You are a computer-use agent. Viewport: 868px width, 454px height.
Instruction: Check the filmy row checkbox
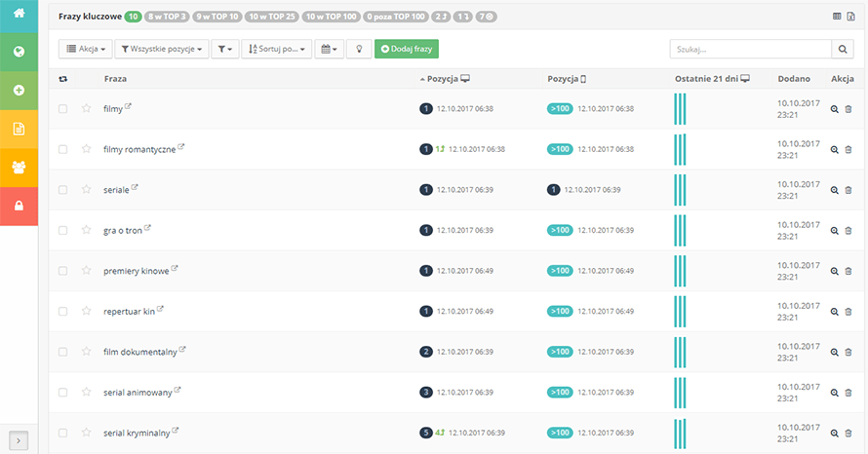[63, 109]
